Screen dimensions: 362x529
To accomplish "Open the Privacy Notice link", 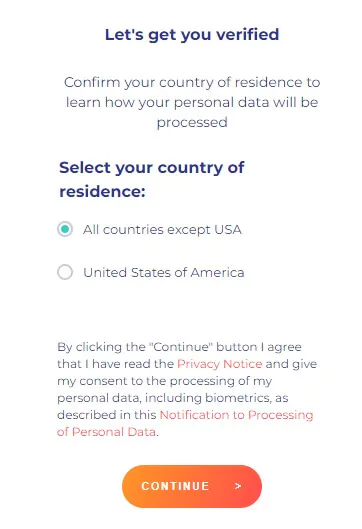I will (x=220, y=364).
